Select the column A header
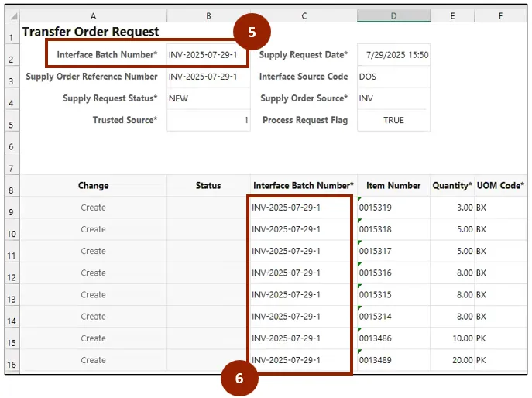Screen dimensions: 532x398 [93, 15]
